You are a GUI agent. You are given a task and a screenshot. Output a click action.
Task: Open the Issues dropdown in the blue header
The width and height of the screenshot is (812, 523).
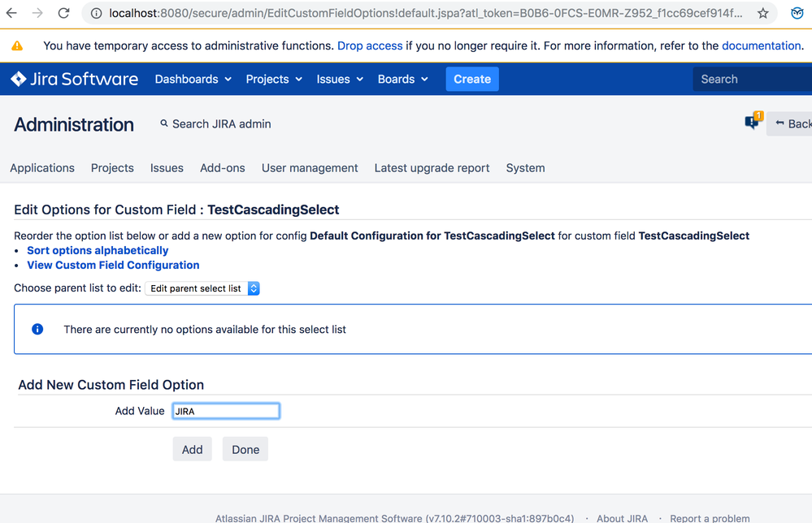(340, 79)
